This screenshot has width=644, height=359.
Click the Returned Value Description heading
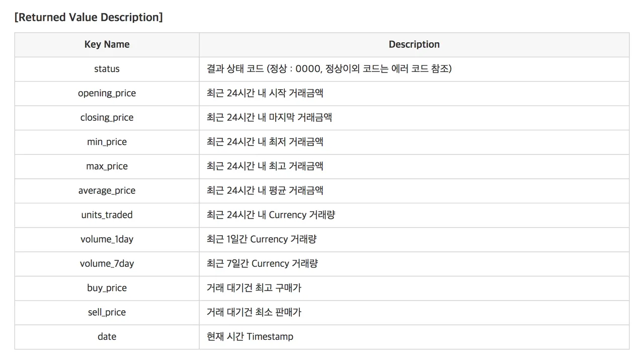(89, 17)
